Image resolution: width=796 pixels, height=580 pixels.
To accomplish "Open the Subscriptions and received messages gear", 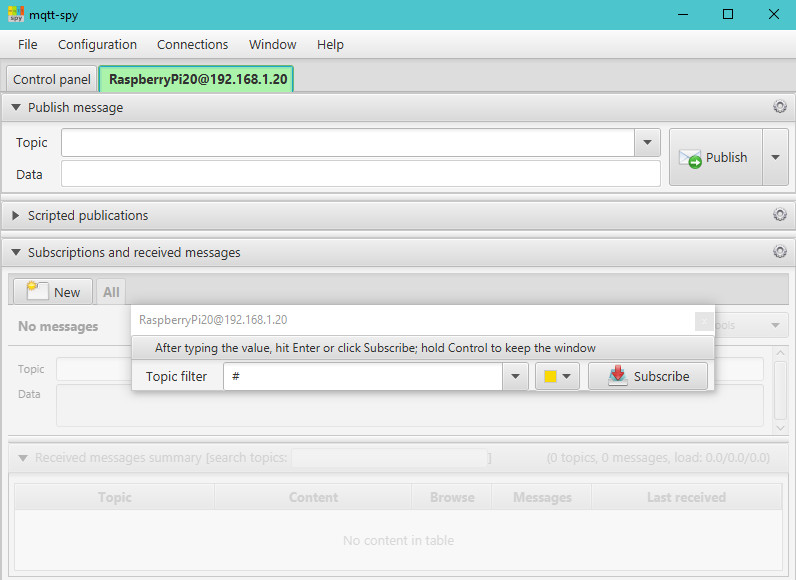I will coord(780,252).
